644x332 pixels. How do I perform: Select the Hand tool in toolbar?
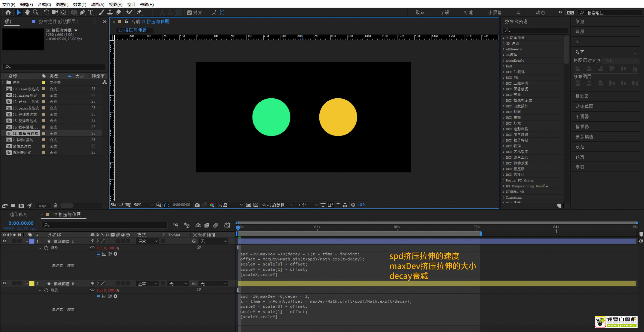(x=27, y=12)
